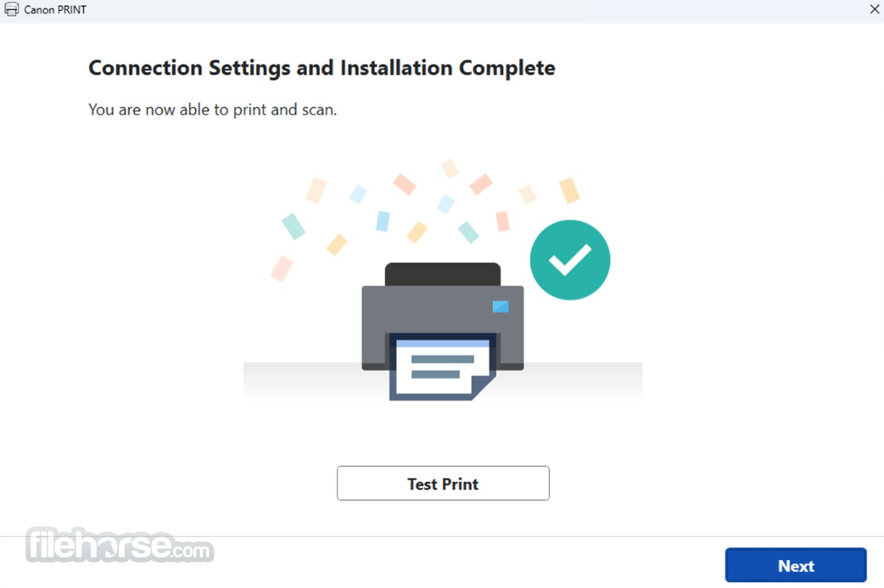Click the red confetti piece near the top center
This screenshot has height=588, width=884.
[x=404, y=184]
